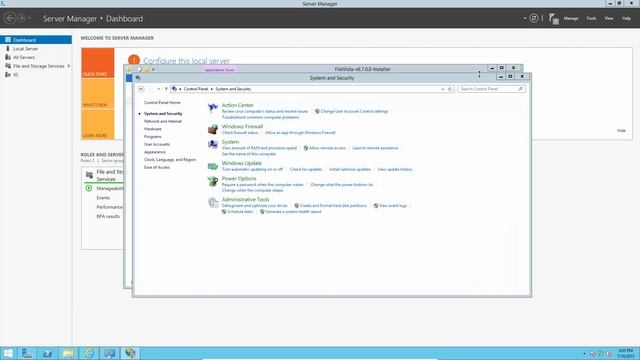Open the address bar history dropdown
Image resolution: width=640 pixels, height=360 pixels.
pos(442,89)
